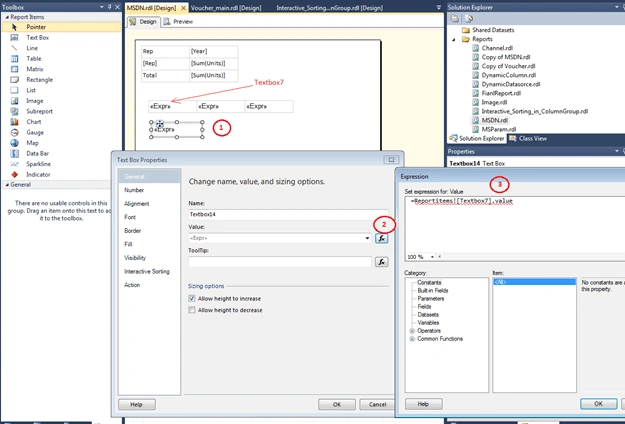Image resolution: width=625 pixels, height=424 pixels.
Task: Open the 100 % zoom dropdown
Action: pos(432,257)
